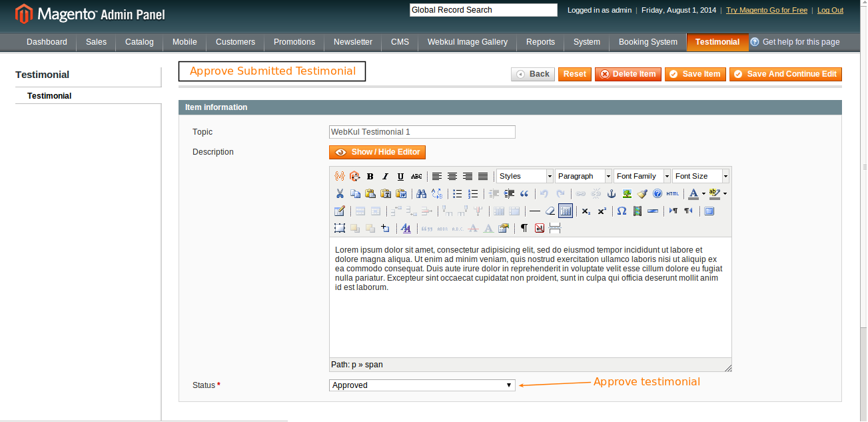Click the Insert Widget icon in editor
868x422 pixels.
pos(355,176)
